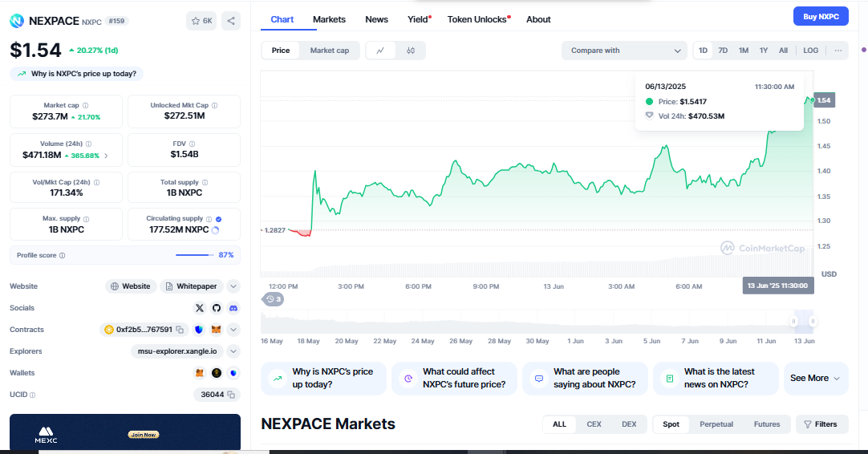Filter markets by CEX
This screenshot has height=454, width=868.
tap(594, 424)
